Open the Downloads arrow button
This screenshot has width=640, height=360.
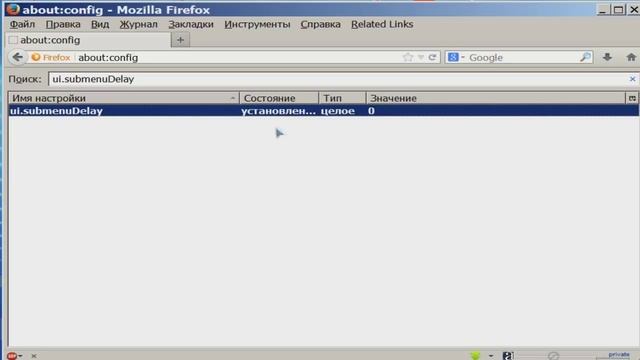pyautogui.click(x=607, y=57)
